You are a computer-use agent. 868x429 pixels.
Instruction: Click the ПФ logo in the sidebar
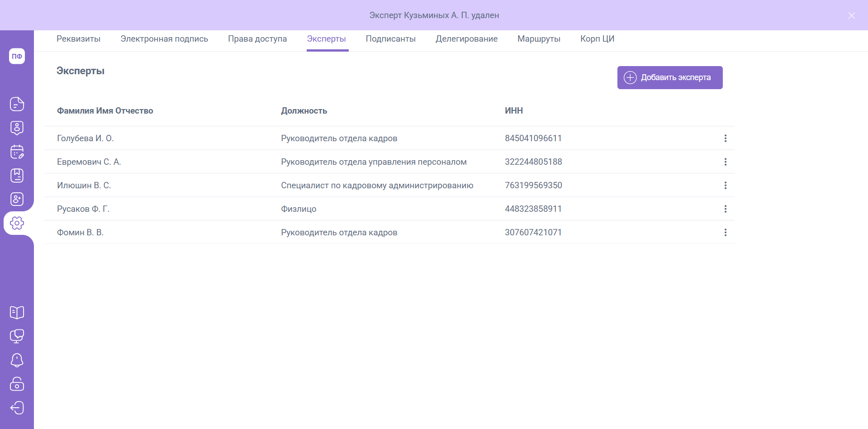pyautogui.click(x=17, y=56)
